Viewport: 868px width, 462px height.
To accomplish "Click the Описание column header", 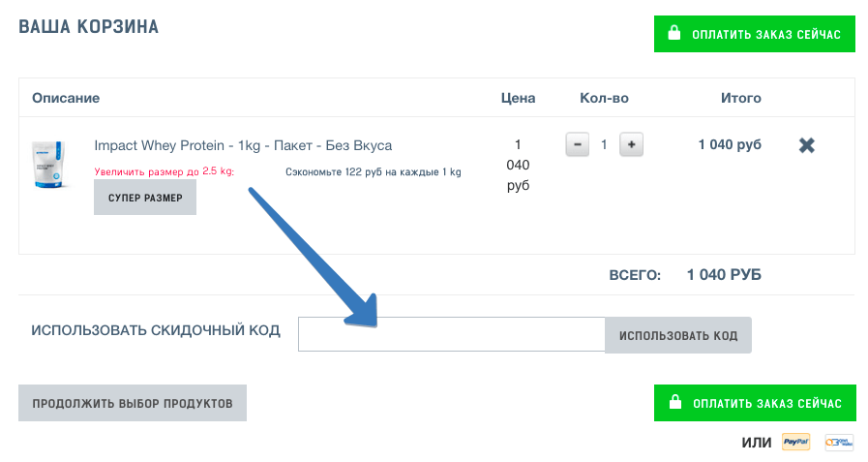I will pyautogui.click(x=66, y=98).
